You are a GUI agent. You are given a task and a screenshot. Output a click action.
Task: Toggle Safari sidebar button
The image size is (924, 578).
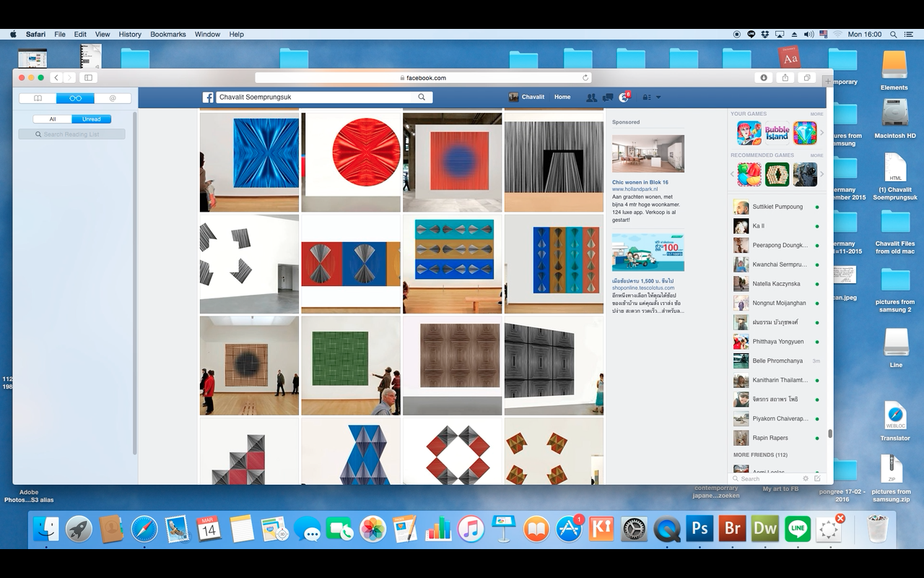[88, 78]
